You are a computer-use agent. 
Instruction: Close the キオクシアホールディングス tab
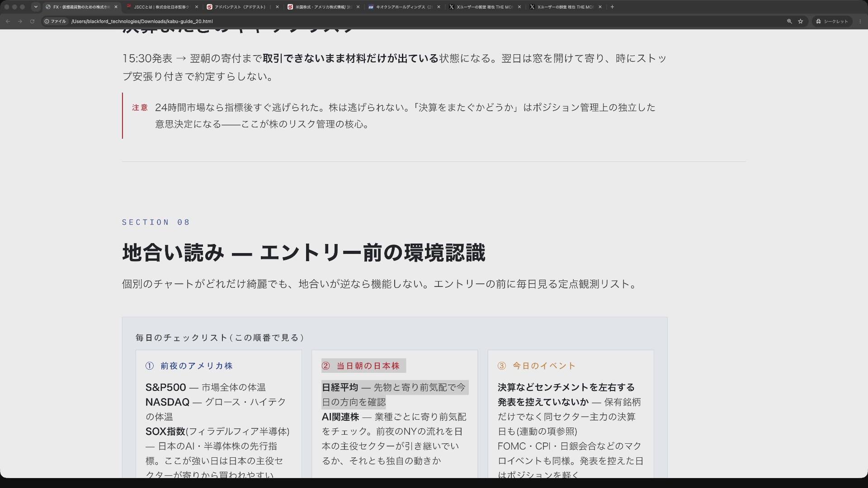pyautogui.click(x=439, y=7)
